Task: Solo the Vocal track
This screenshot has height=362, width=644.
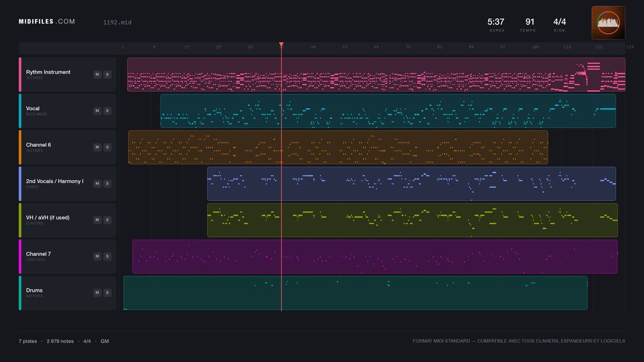Action: click(x=107, y=111)
